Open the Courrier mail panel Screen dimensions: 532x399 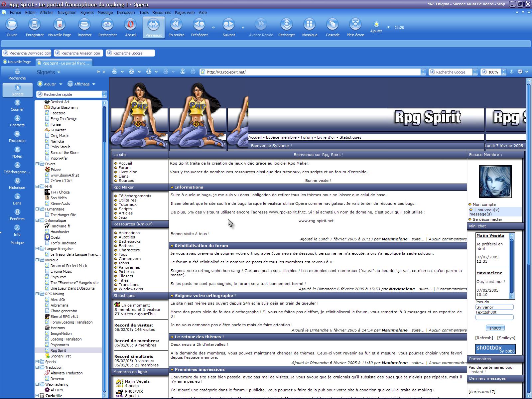(x=17, y=106)
